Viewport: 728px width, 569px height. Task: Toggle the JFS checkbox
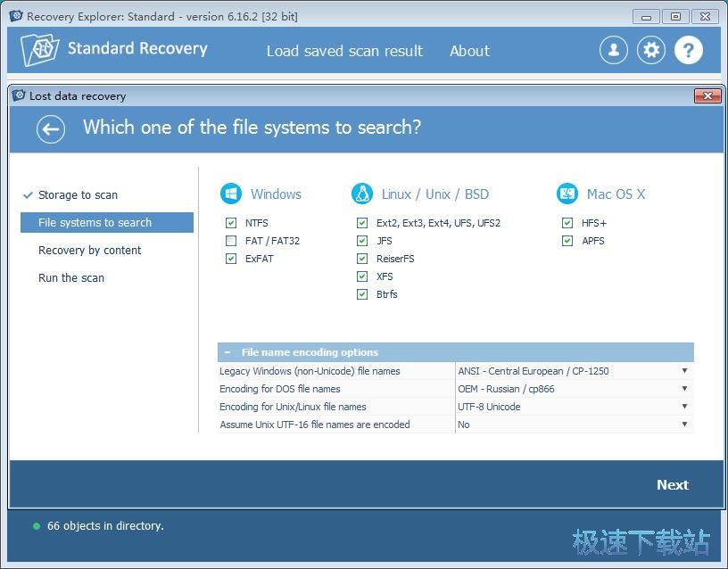pyautogui.click(x=362, y=241)
